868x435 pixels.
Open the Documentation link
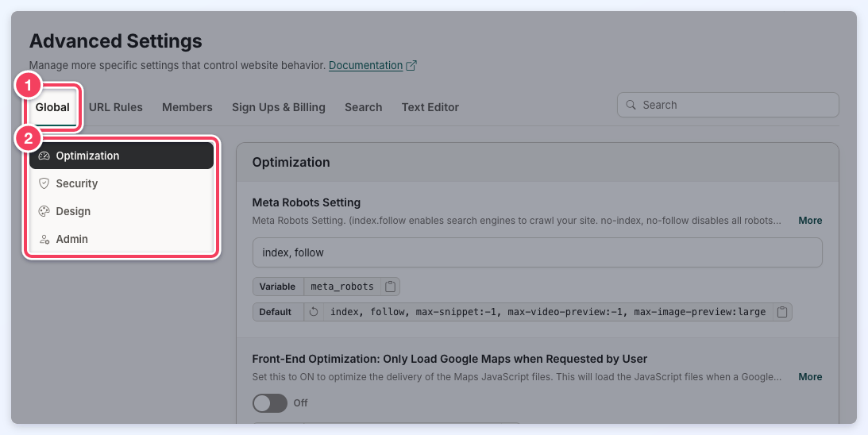coord(365,65)
